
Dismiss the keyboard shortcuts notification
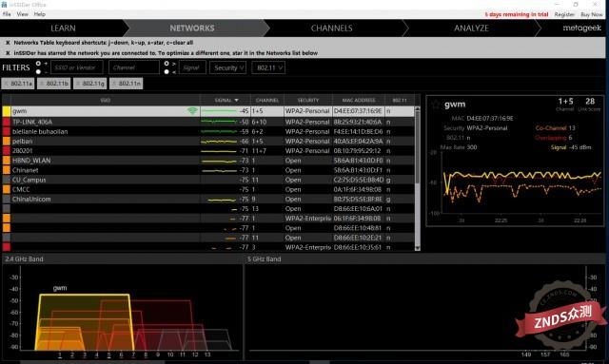tap(8, 43)
